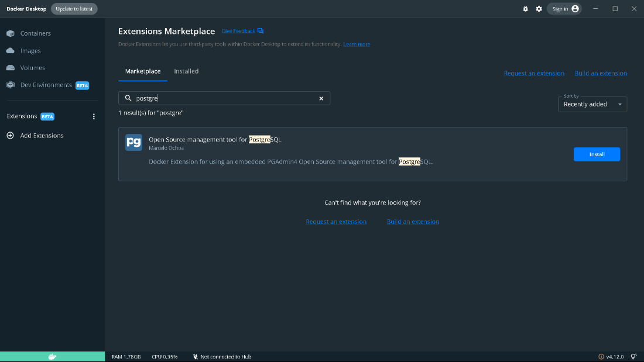This screenshot has height=362, width=644.
Task: Click the Marcelo Ochoa author name
Action: point(166,148)
